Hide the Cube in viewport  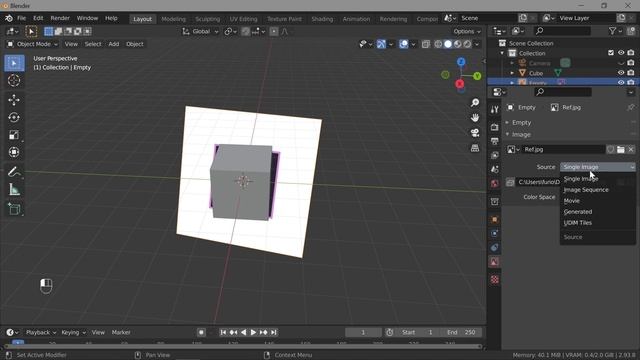click(621, 73)
